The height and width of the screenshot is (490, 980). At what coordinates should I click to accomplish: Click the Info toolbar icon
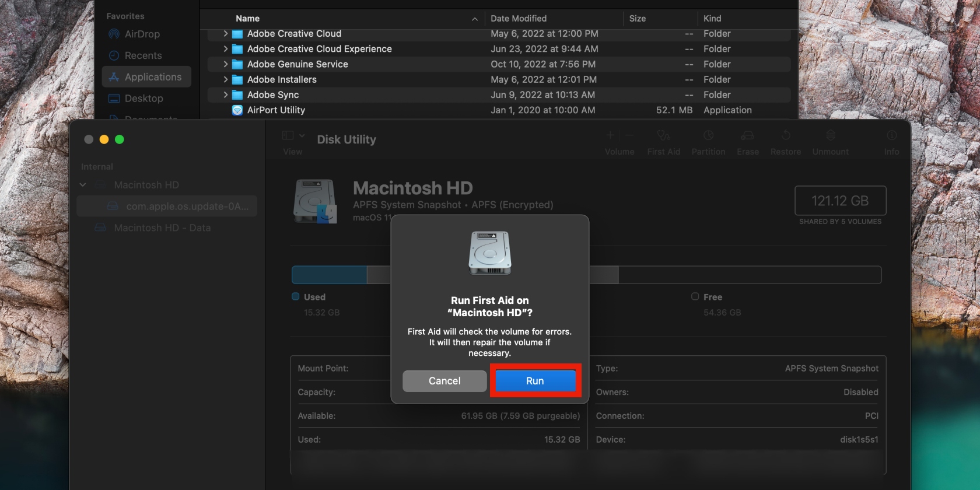pyautogui.click(x=891, y=136)
